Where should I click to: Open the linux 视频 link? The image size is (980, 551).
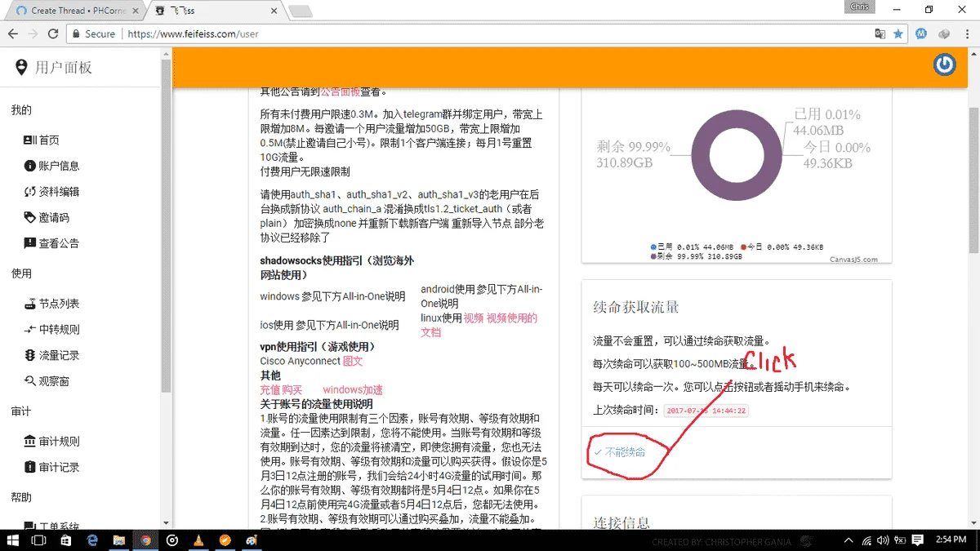474,318
